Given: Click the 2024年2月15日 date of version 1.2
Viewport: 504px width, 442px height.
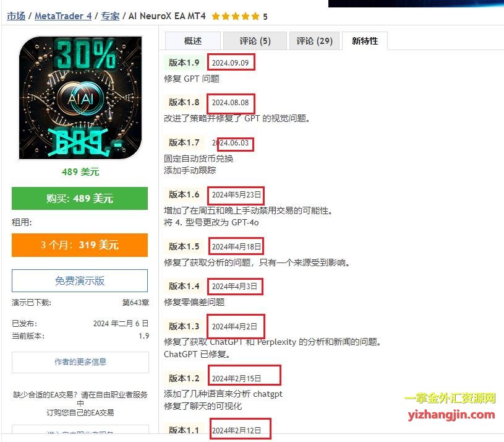Looking at the screenshot, I should (x=236, y=379).
